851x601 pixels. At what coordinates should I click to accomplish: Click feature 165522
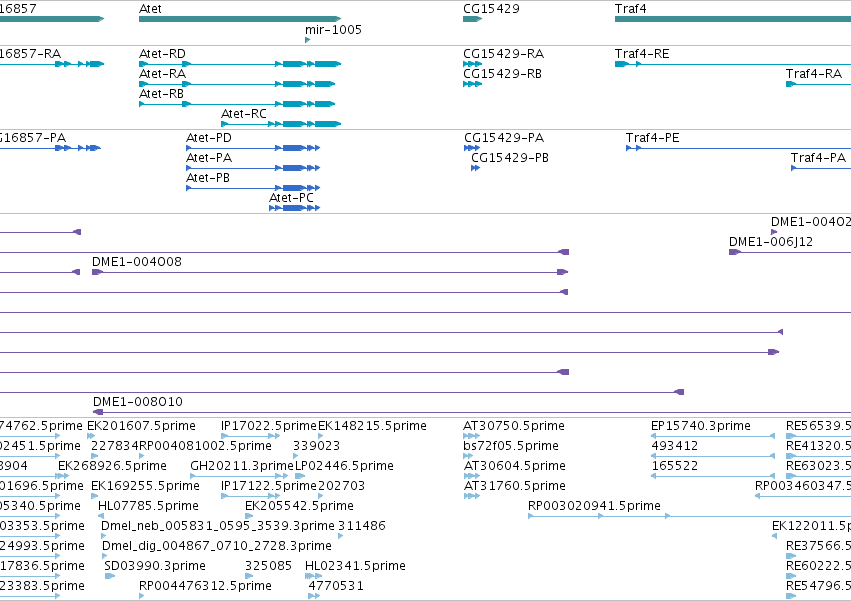[713, 476]
